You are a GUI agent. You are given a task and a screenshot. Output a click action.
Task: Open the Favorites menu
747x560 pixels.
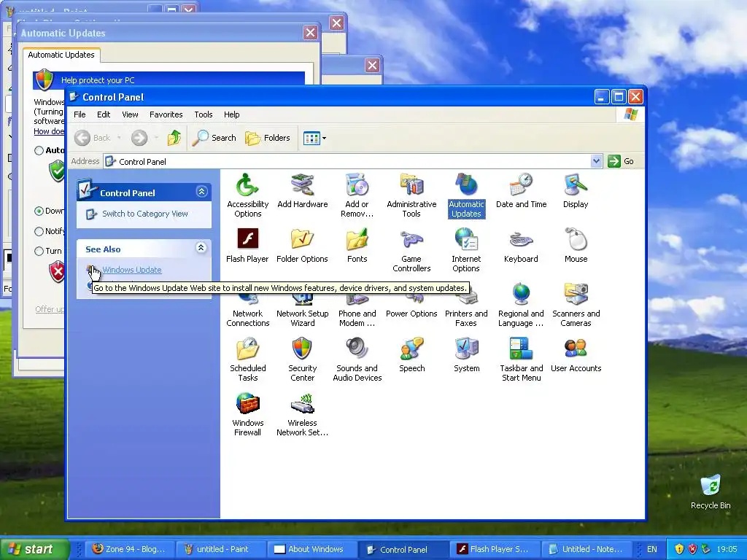click(166, 114)
